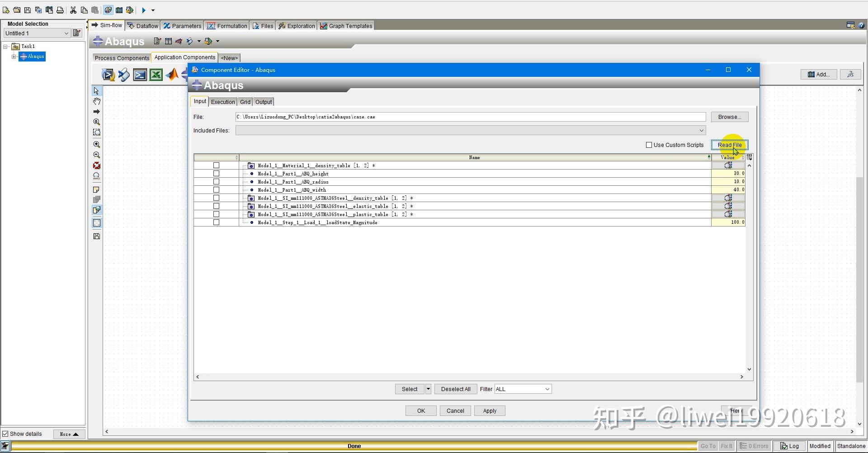Expand the Included Files dropdown
The image size is (868, 453).
coord(701,130)
